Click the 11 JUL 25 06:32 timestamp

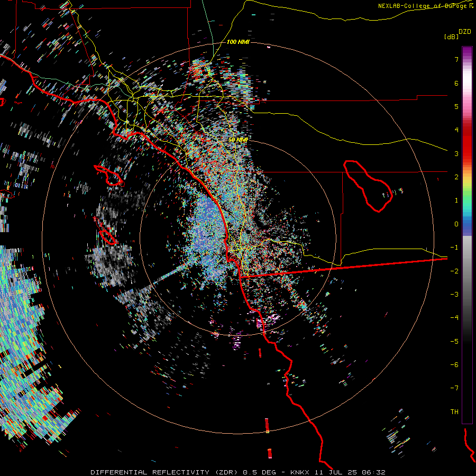pos(350,472)
